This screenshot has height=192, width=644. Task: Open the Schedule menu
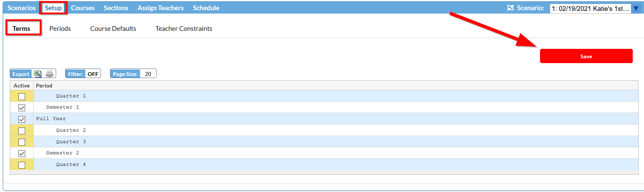pyautogui.click(x=206, y=8)
